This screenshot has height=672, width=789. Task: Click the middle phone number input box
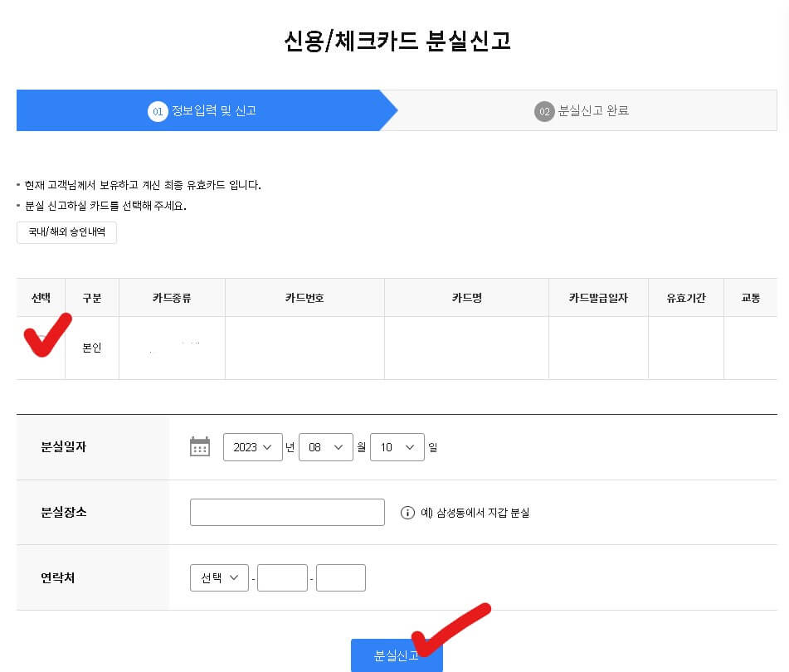point(282,577)
